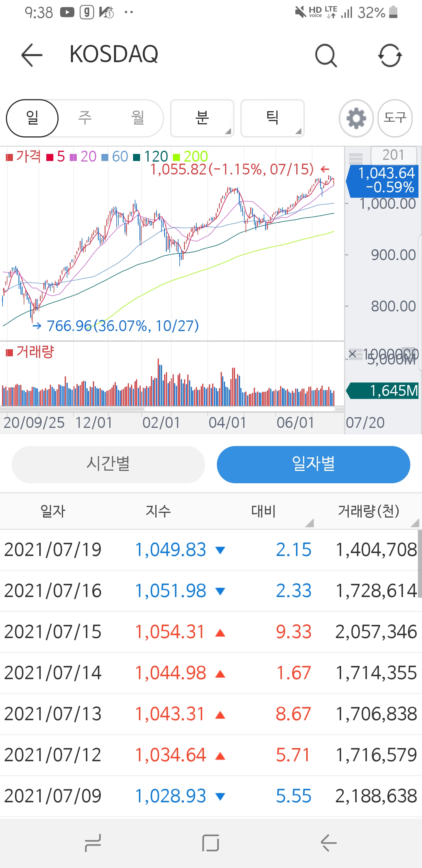422x868 pixels.
Task: Tap the refresh icon in header
Action: (390, 55)
